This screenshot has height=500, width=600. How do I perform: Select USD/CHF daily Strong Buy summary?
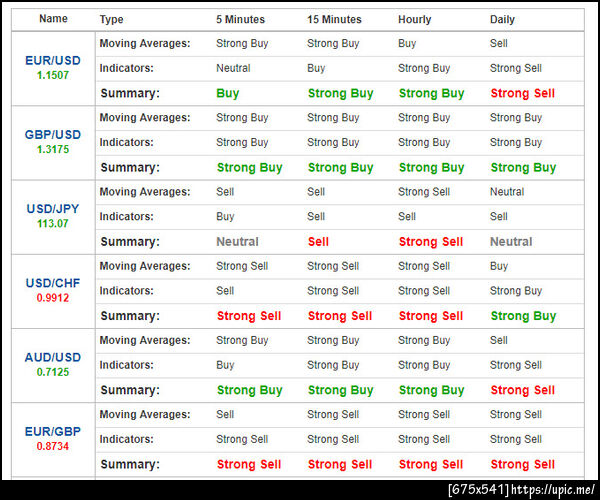(x=523, y=316)
